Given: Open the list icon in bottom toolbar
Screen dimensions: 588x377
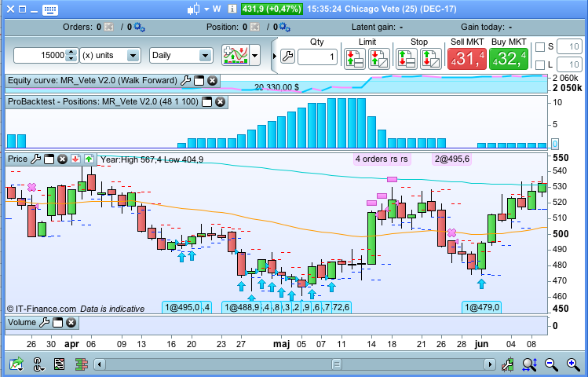Looking at the screenshot, I should 59,364.
